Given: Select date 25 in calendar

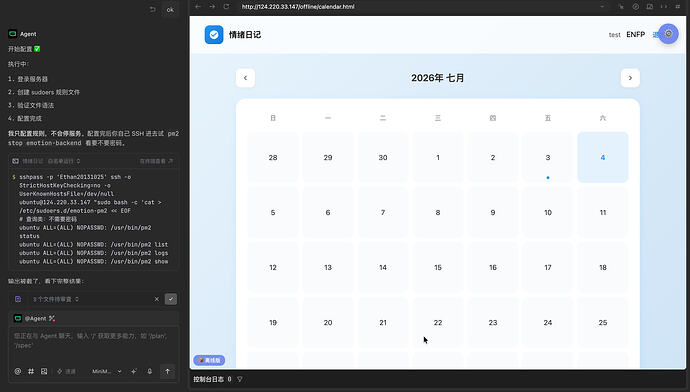Looking at the screenshot, I should [602, 322].
